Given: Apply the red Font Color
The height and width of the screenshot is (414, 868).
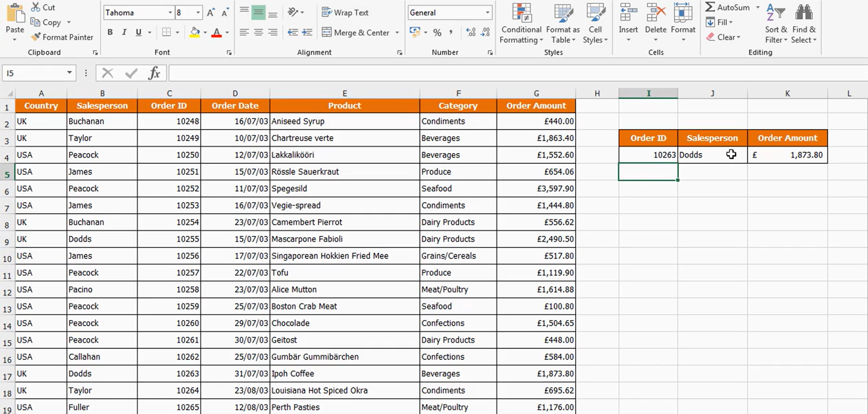Looking at the screenshot, I should click(216, 32).
